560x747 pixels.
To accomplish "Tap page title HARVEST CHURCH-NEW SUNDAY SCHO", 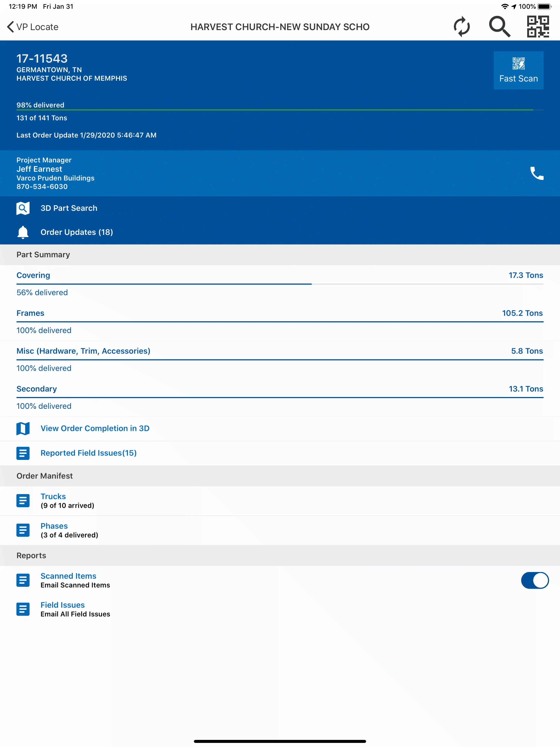I will [280, 27].
